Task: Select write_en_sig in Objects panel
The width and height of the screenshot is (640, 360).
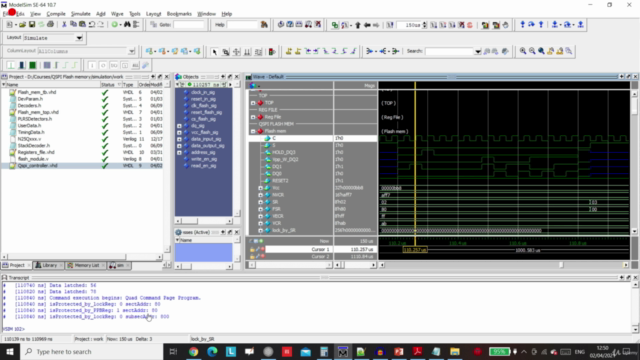Action: 204,159
